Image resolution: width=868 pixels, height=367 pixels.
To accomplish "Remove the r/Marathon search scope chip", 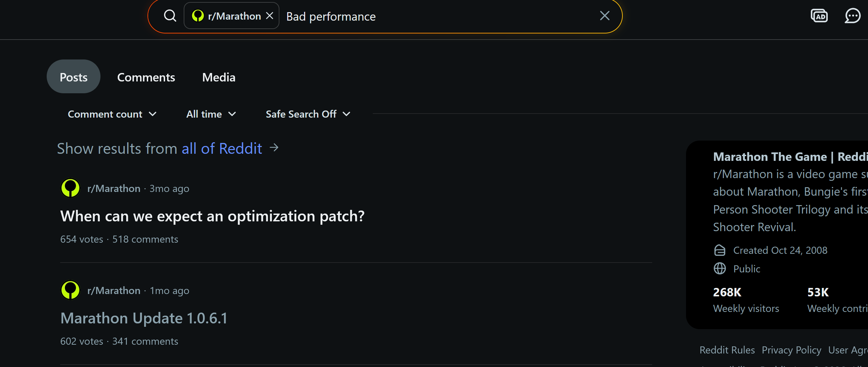I will [270, 16].
